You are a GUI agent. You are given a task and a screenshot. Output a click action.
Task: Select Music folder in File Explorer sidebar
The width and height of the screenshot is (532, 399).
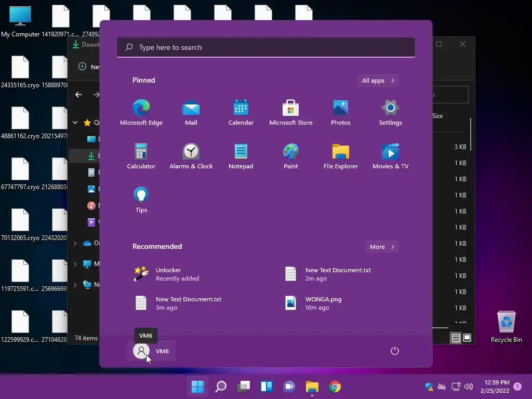(x=91, y=205)
